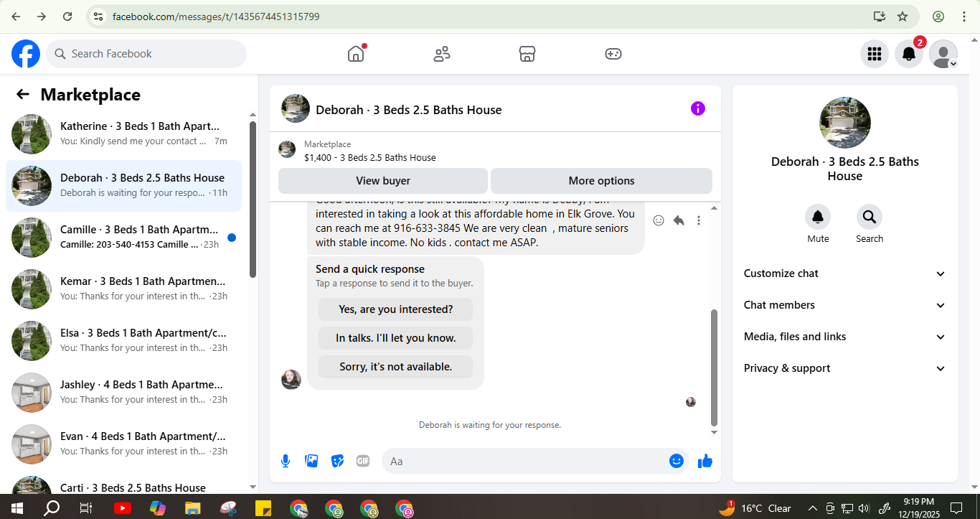This screenshot has width=980, height=519.
Task: Expand the Privacy & support section
Action: (845, 368)
